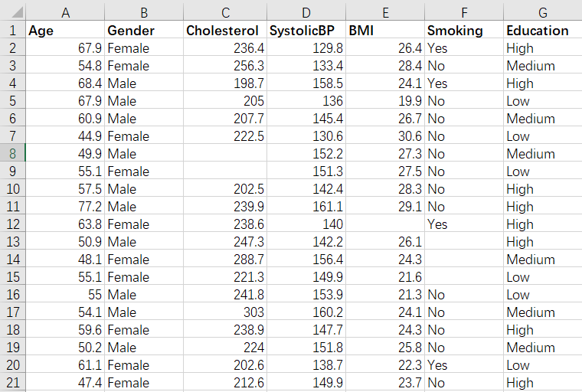Select the "Smoking" header cell
The width and height of the screenshot is (582, 392).
coord(463,31)
